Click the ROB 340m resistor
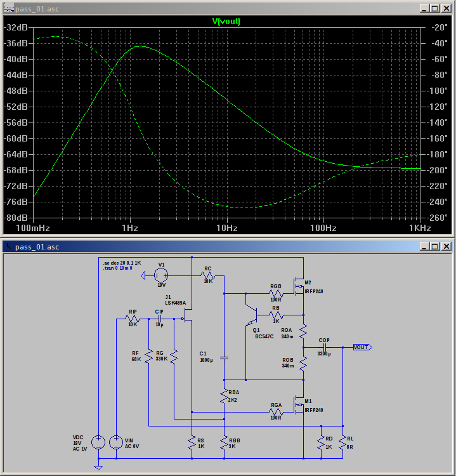The image size is (456, 476). tap(303, 364)
